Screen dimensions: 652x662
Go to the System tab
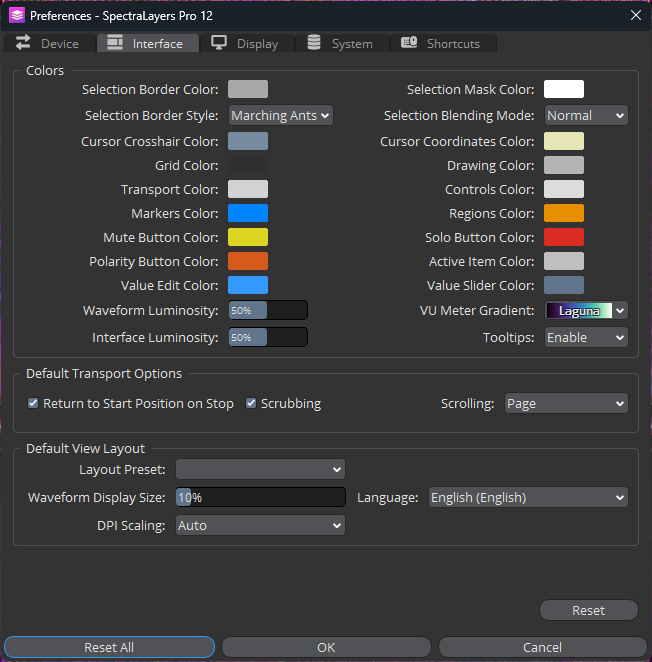342,43
